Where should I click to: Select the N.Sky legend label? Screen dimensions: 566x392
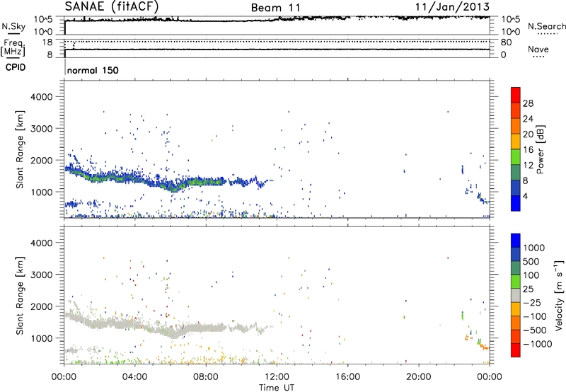(x=13, y=26)
